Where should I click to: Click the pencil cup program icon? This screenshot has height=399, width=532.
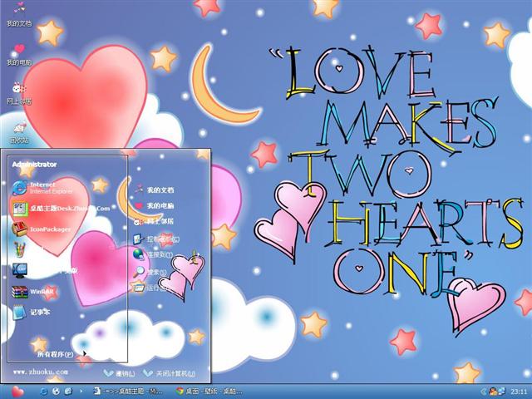(x=20, y=249)
